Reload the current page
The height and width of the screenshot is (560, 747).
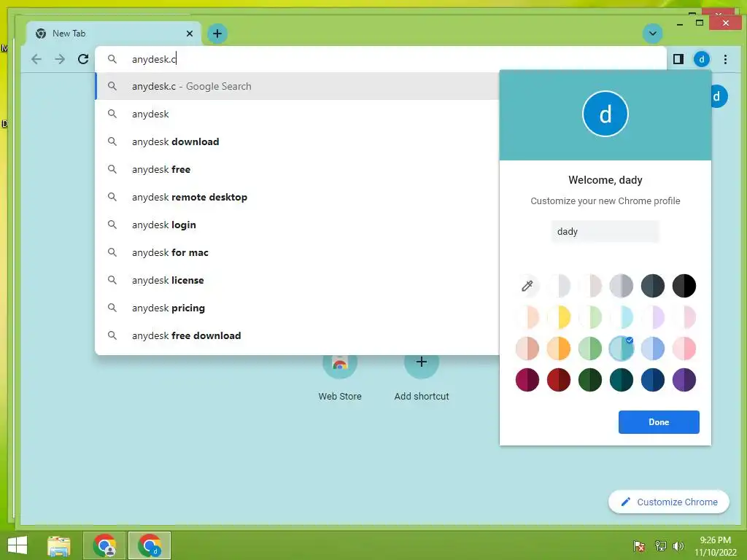83,59
